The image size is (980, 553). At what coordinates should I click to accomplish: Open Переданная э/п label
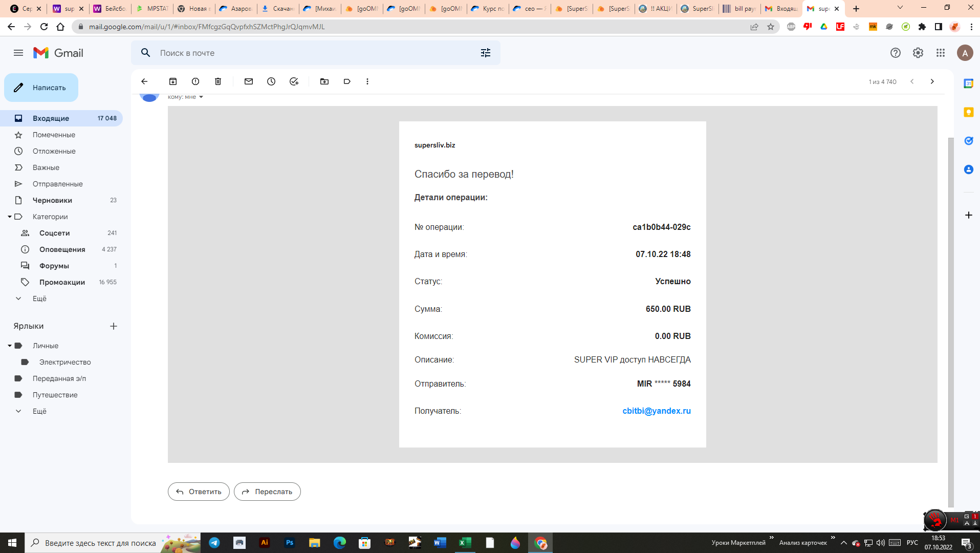tap(61, 378)
